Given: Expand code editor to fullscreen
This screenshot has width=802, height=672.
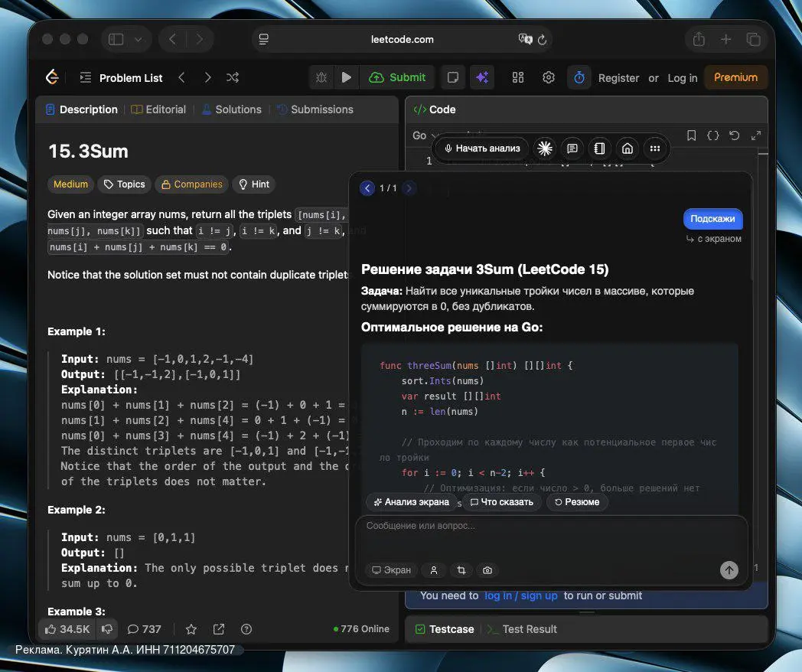Looking at the screenshot, I should [x=756, y=135].
